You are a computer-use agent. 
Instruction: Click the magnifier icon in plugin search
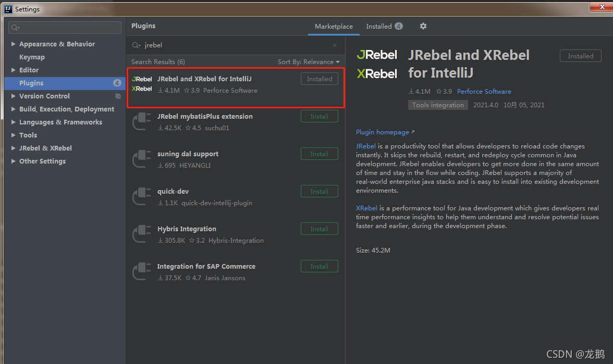[x=136, y=45]
